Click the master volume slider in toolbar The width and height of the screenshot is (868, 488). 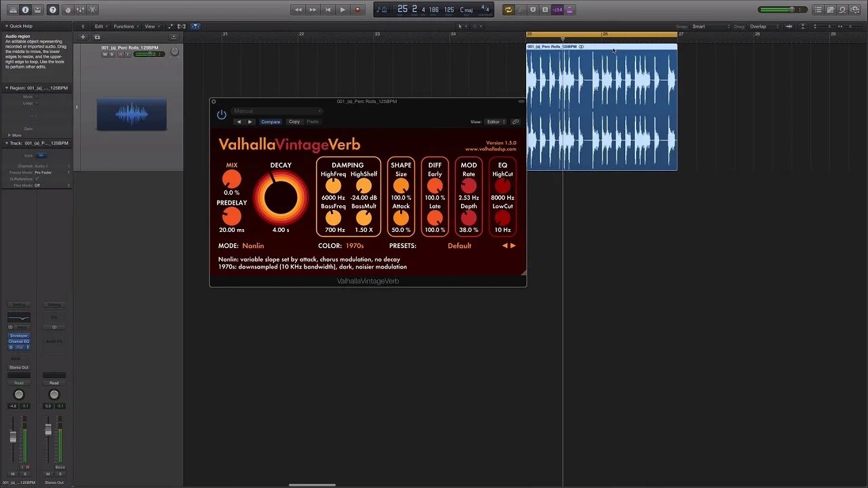(777, 9)
